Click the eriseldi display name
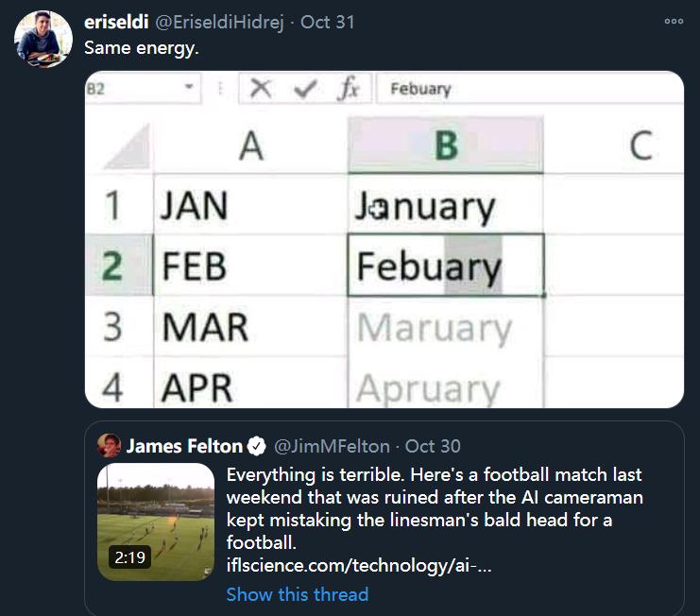Viewport: 700px width, 616px height. (115, 21)
